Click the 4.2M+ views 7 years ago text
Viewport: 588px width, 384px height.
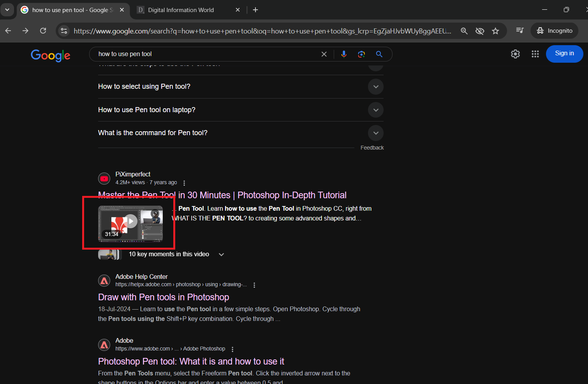tap(146, 182)
